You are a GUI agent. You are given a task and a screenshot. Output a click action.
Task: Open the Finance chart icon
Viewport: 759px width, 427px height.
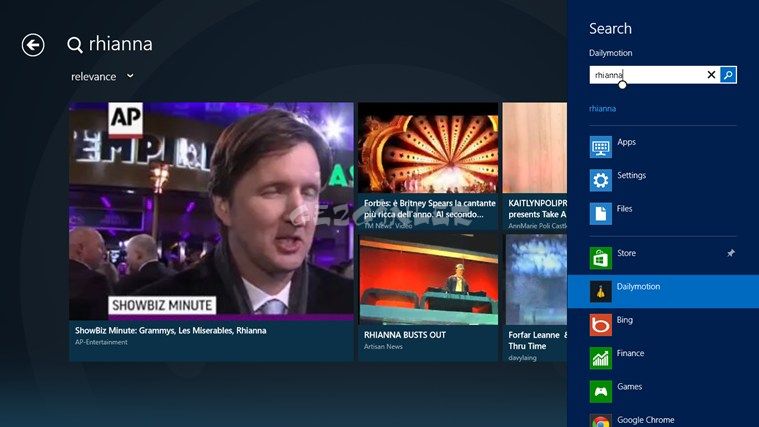600,358
